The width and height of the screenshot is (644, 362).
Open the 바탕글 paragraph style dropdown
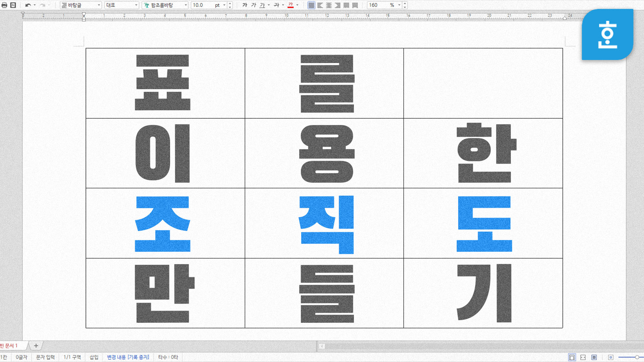[99, 5]
